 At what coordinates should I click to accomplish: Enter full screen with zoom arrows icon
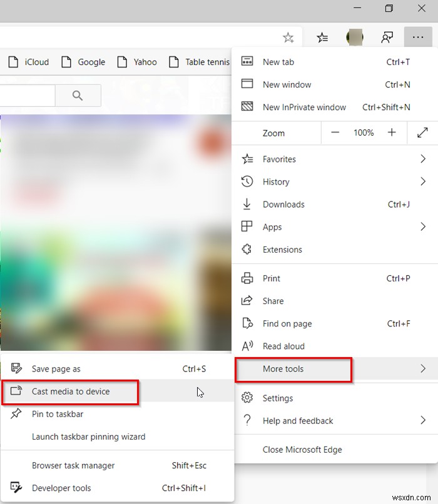click(x=422, y=133)
